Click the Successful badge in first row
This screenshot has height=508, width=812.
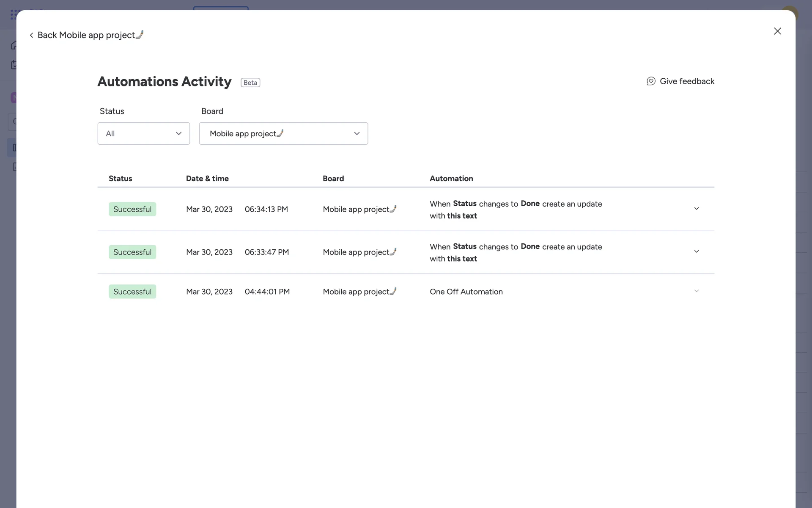[x=132, y=209]
